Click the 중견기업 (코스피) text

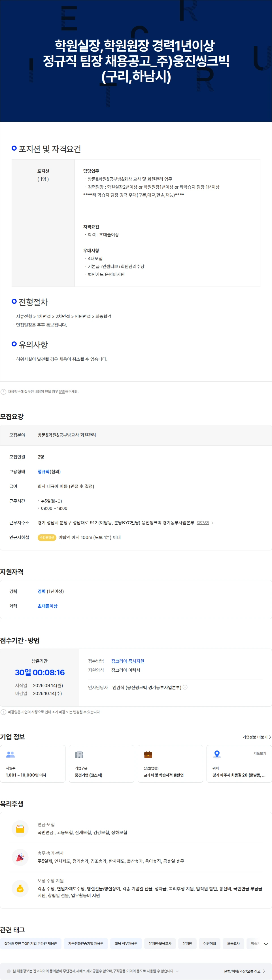click(88, 775)
